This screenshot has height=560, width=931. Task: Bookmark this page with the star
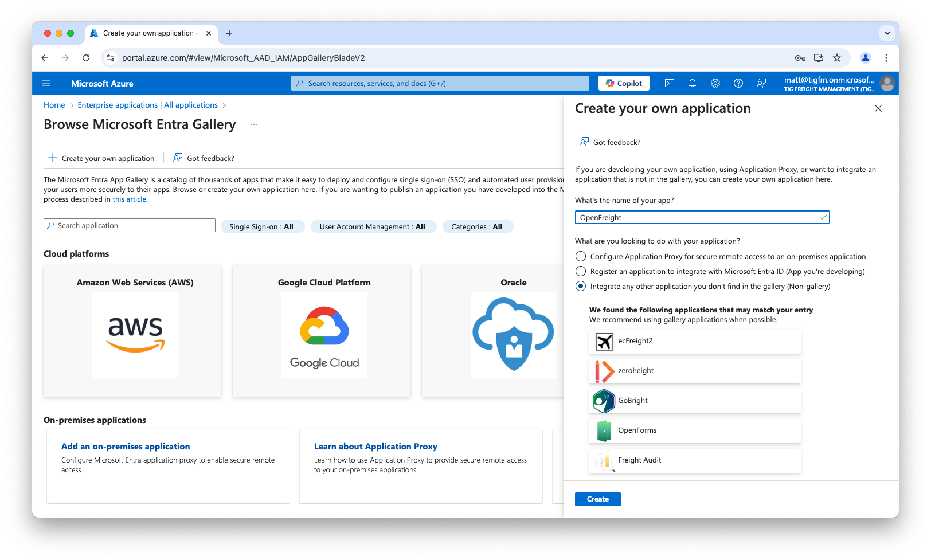(837, 58)
